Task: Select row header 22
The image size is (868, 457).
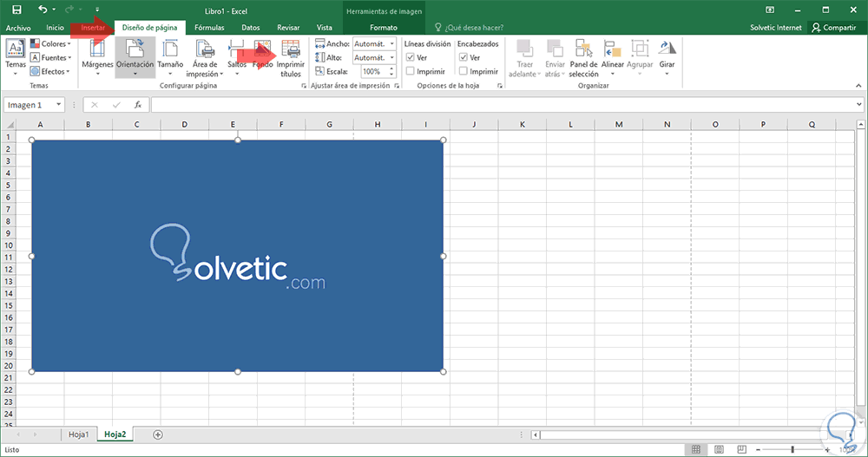Action: 9,390
